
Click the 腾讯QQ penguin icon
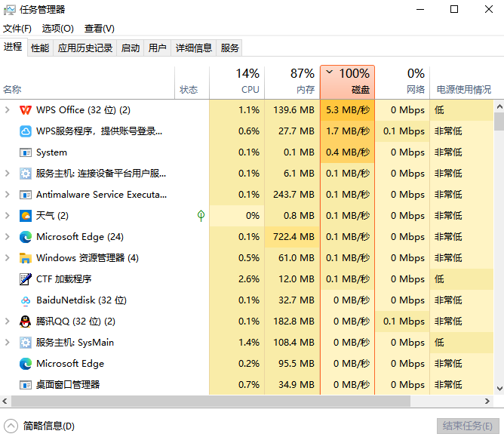(26, 322)
